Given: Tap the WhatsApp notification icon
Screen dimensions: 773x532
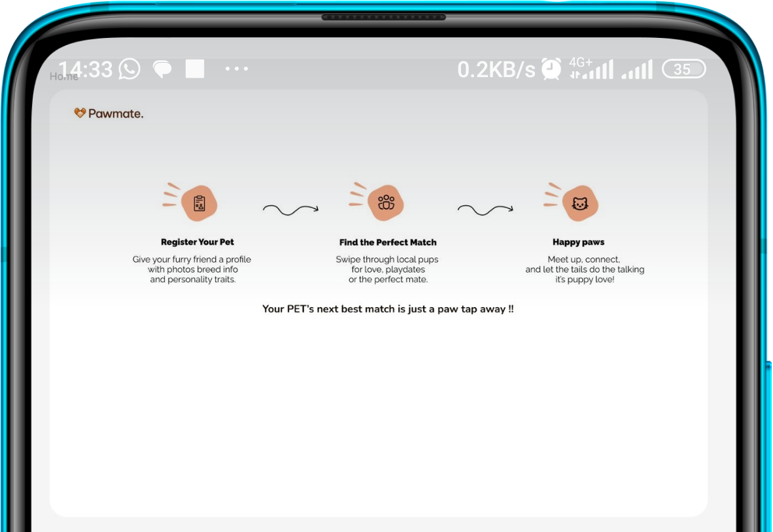Looking at the screenshot, I should [x=129, y=69].
